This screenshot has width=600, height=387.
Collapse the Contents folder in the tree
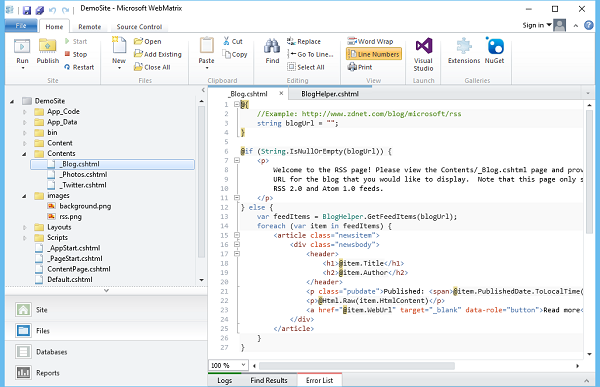(x=24, y=154)
